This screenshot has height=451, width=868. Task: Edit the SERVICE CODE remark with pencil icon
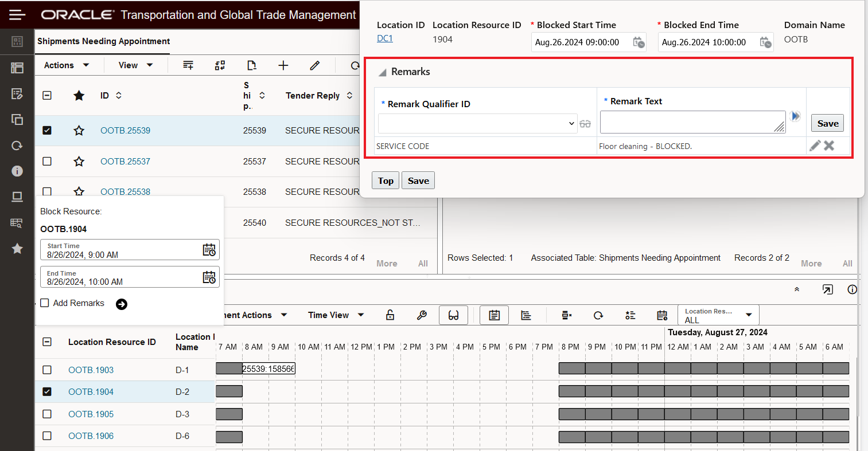[x=815, y=146]
